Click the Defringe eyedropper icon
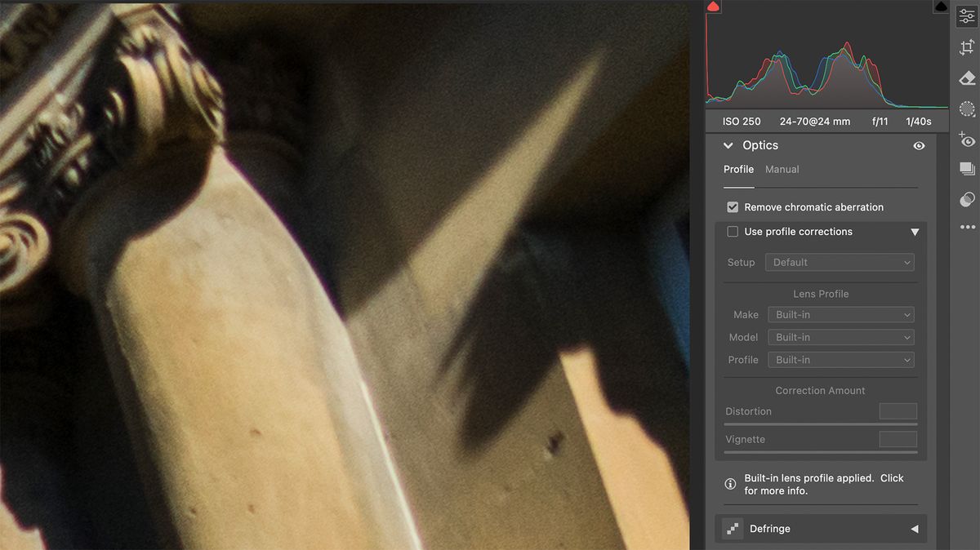980x550 pixels. coord(732,528)
